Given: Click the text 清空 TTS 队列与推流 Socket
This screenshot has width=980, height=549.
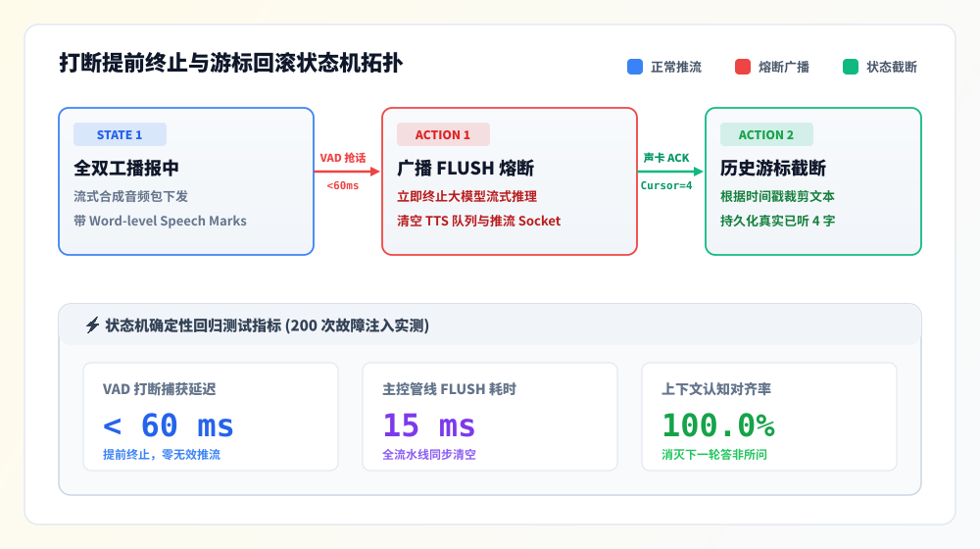Looking at the screenshot, I should [479, 221].
